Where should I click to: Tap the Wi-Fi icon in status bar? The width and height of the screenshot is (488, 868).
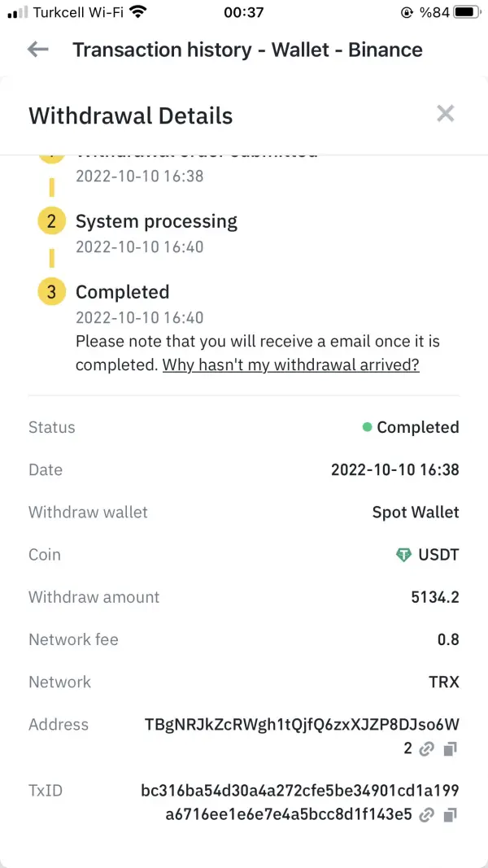(137, 12)
